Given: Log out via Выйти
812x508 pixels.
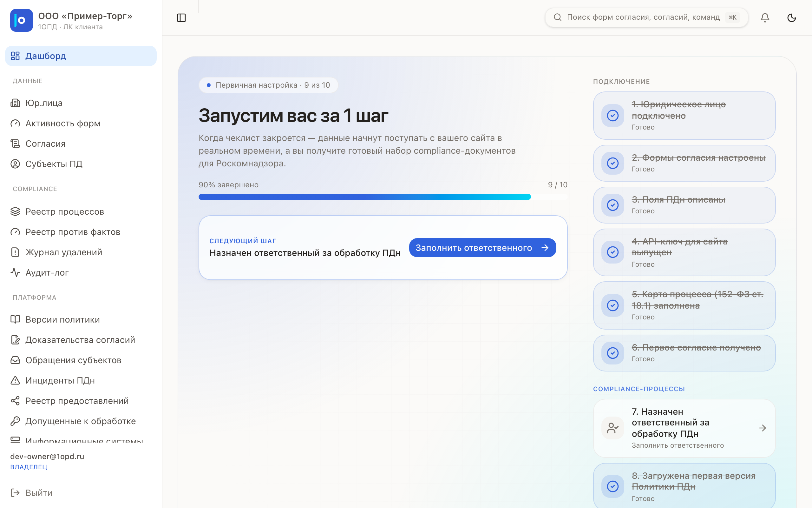Looking at the screenshot, I should click(81, 492).
